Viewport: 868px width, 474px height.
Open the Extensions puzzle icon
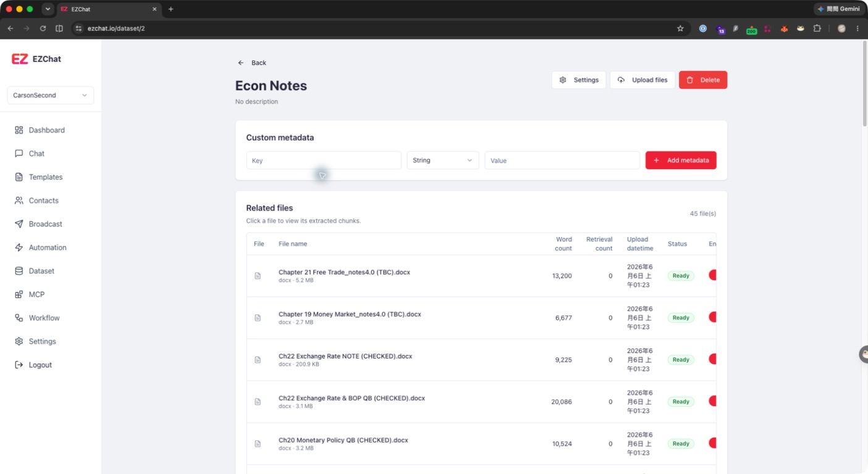(x=817, y=28)
